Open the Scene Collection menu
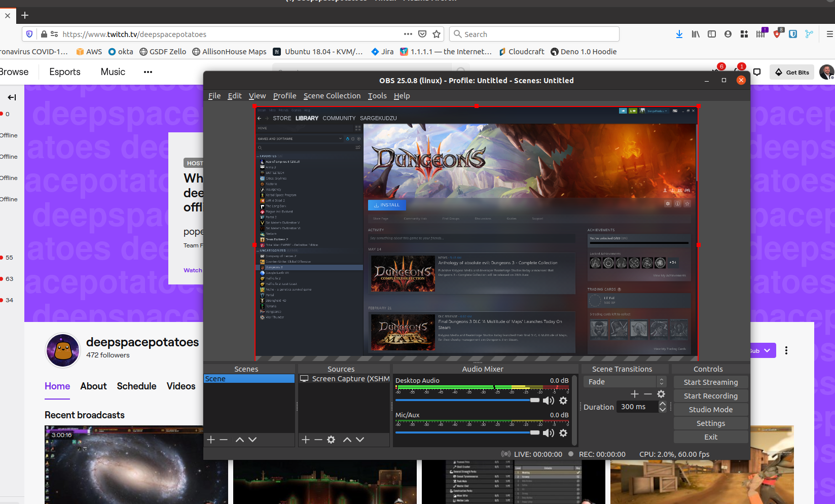This screenshot has width=835, height=504. pyautogui.click(x=332, y=96)
